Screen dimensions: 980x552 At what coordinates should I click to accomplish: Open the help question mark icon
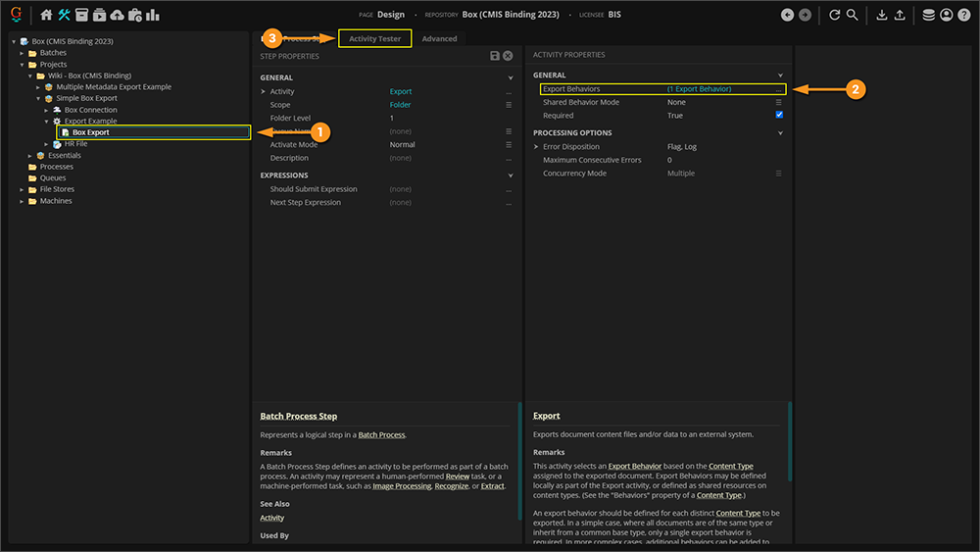963,15
